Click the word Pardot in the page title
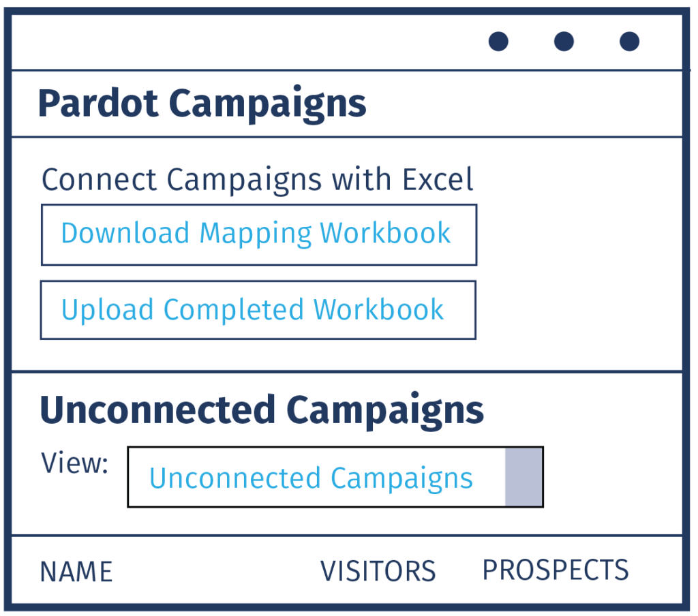The height and width of the screenshot is (616, 698). [x=97, y=104]
